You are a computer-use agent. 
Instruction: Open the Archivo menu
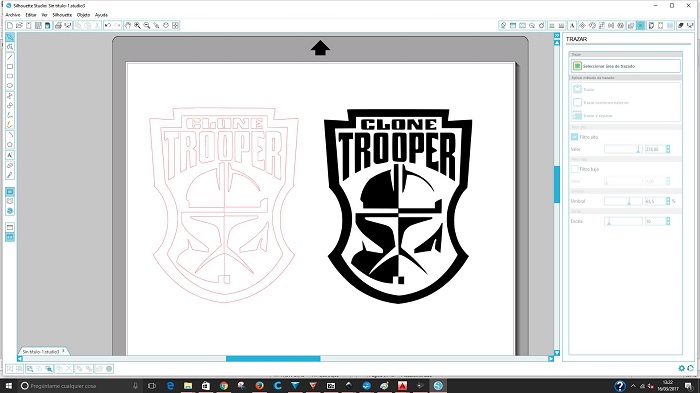tap(13, 15)
